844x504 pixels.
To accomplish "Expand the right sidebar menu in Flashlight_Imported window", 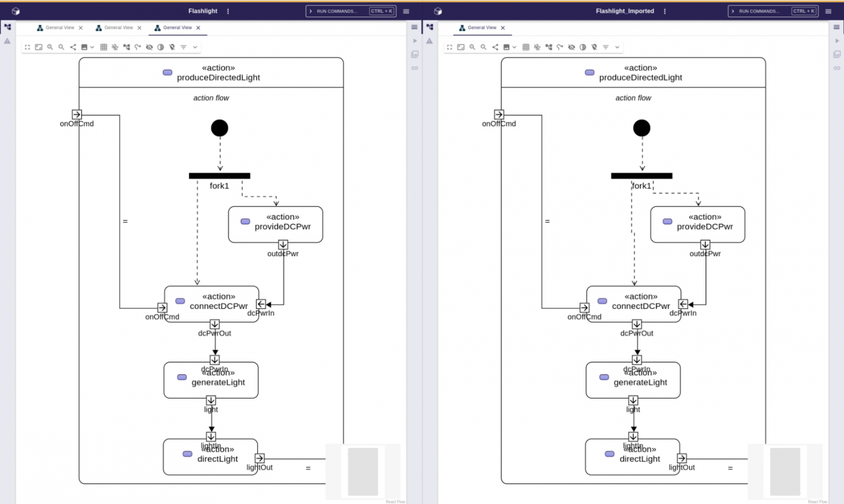I will coord(837,27).
